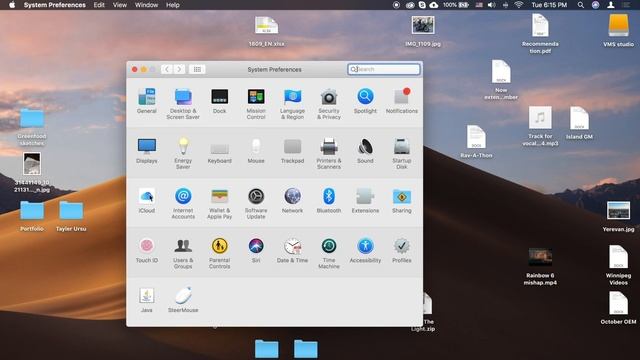
Task: Select the Portfolio folder on desktop
Action: click(x=32, y=216)
